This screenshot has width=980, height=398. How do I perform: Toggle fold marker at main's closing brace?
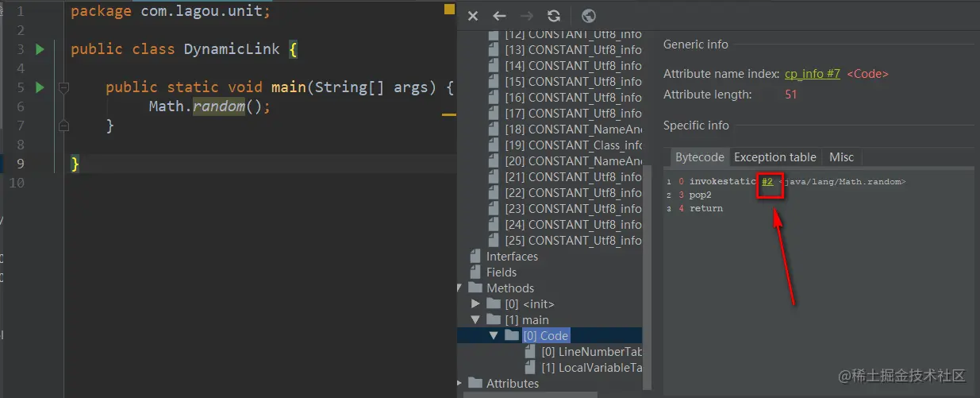tap(64, 126)
